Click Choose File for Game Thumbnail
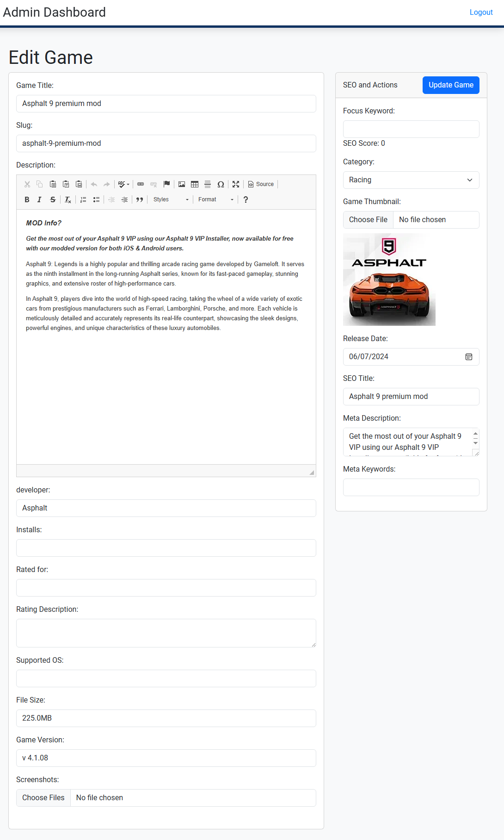Viewport: 504px width, 840px height. click(368, 220)
